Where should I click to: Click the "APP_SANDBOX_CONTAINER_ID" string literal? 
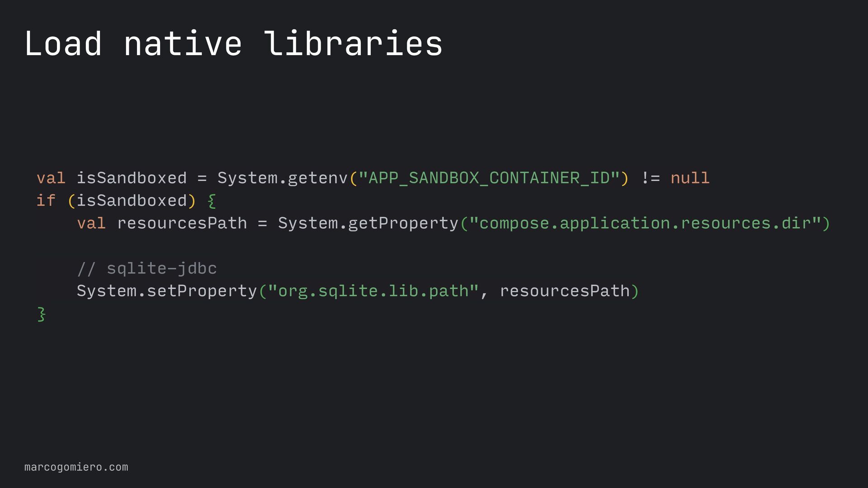pos(489,178)
